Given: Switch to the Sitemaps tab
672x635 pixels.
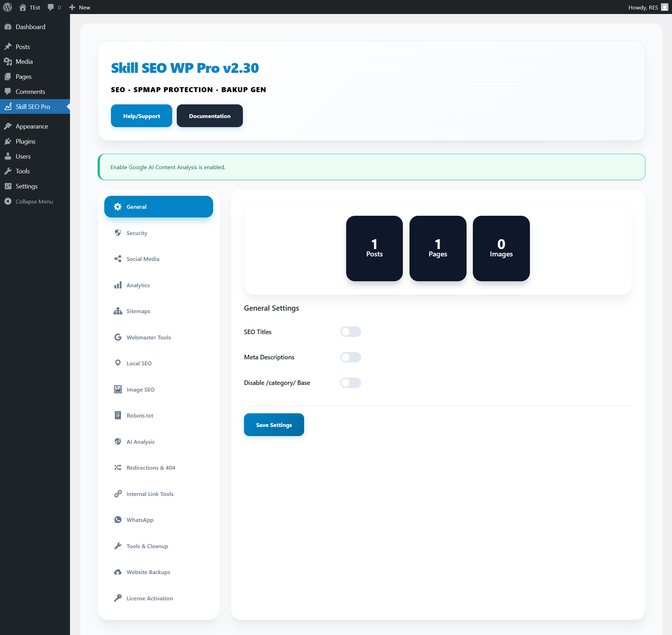Looking at the screenshot, I should click(138, 311).
